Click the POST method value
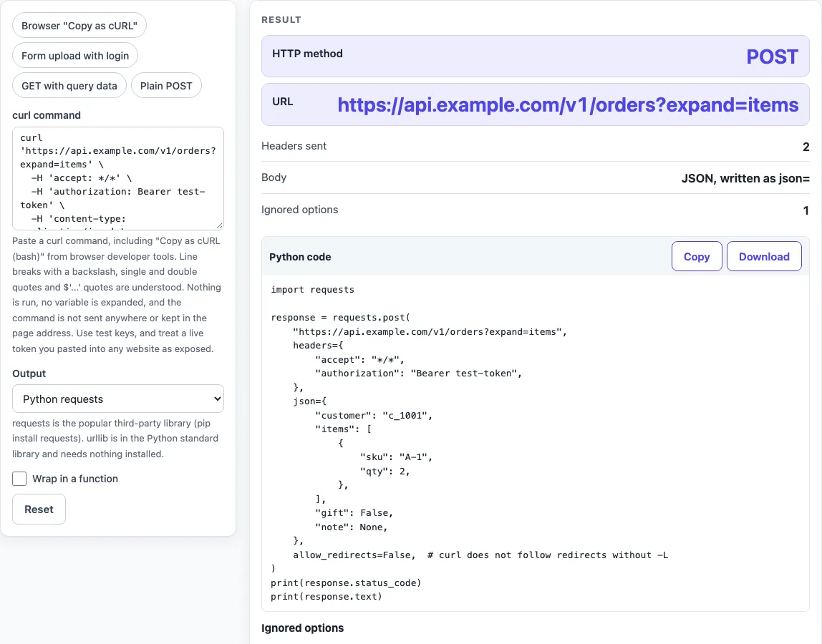The height and width of the screenshot is (644, 822). pos(772,57)
